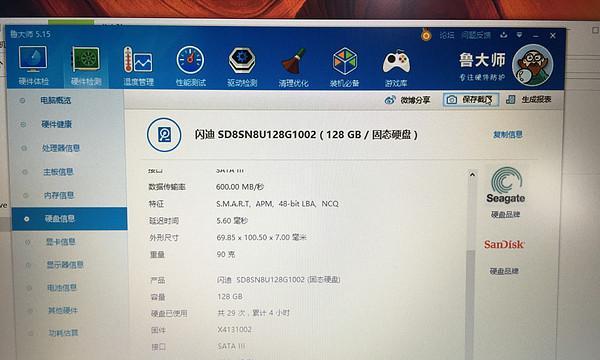The width and height of the screenshot is (600, 360).
Task: Click the X4131002 firmware value
Action: pyautogui.click(x=235, y=329)
